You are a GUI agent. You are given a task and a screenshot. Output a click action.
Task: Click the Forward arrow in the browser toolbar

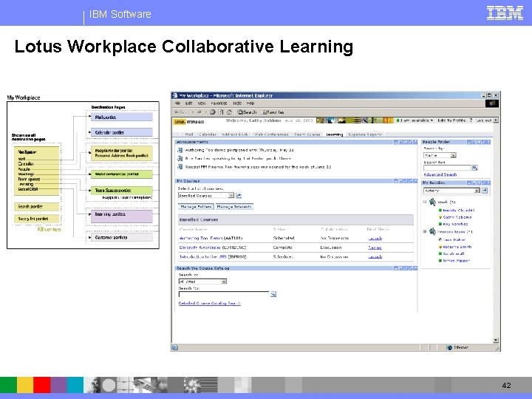pyautogui.click(x=199, y=112)
